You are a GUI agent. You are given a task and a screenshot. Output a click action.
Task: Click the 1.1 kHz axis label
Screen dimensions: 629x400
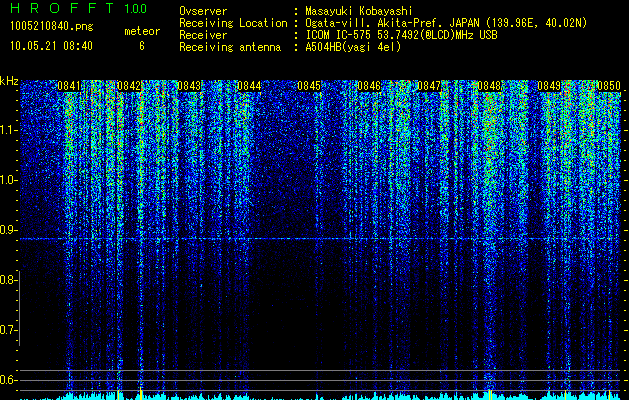pos(8,130)
